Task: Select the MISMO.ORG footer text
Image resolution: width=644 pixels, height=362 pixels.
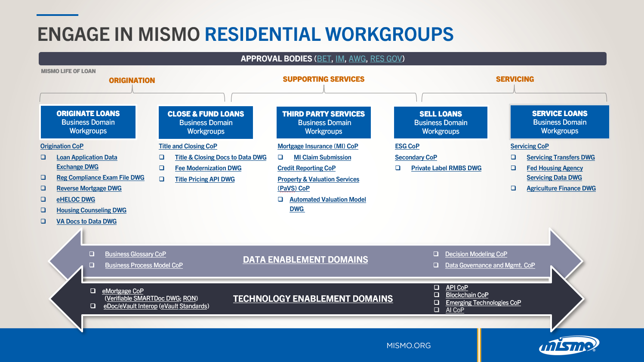Action: [x=408, y=345]
